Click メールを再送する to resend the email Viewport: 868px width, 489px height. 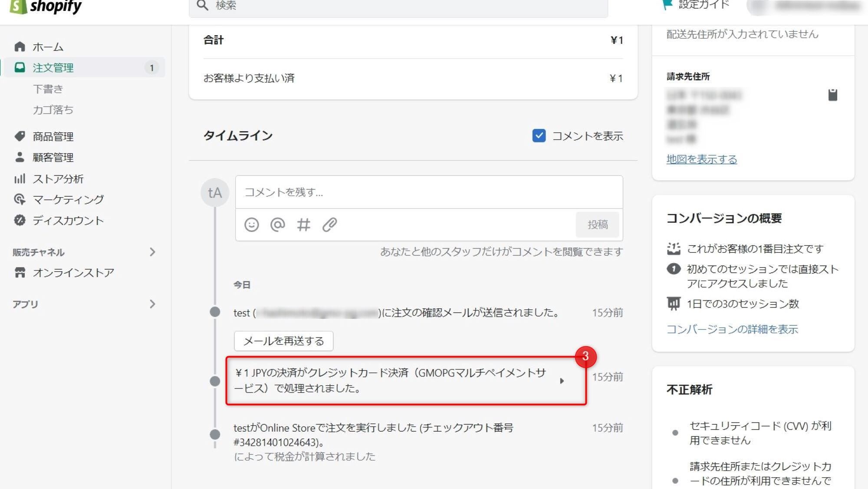click(x=283, y=341)
